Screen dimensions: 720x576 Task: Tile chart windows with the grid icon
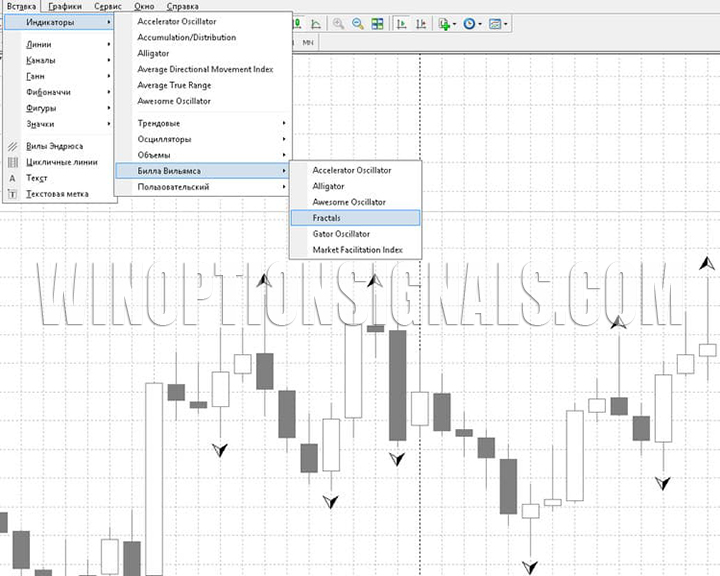(x=377, y=23)
